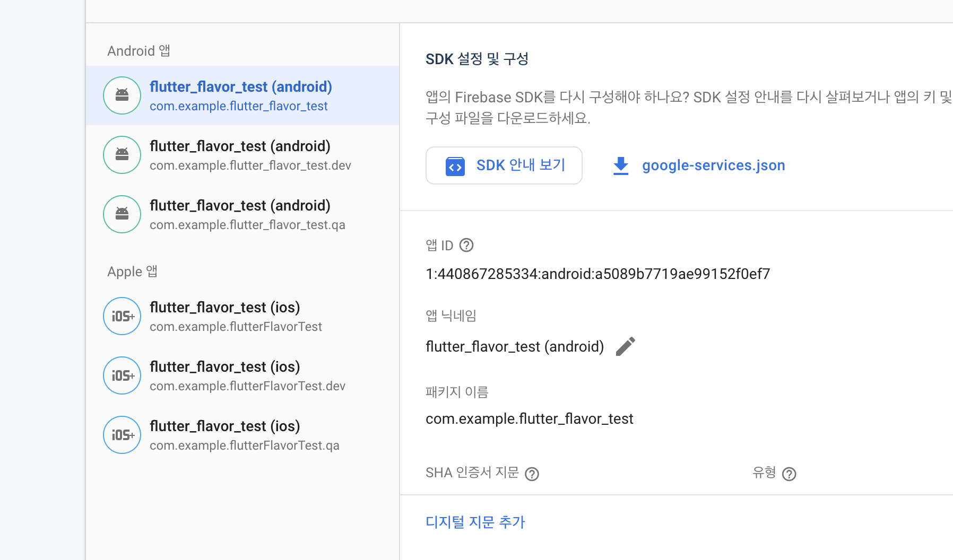
Task: Select Android app com.example.flutter_flavor_test.qa
Action: coord(242,214)
